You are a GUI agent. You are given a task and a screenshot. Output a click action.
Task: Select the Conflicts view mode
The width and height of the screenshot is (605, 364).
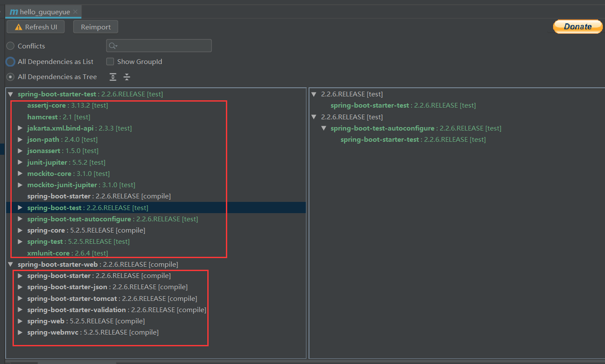click(10, 45)
